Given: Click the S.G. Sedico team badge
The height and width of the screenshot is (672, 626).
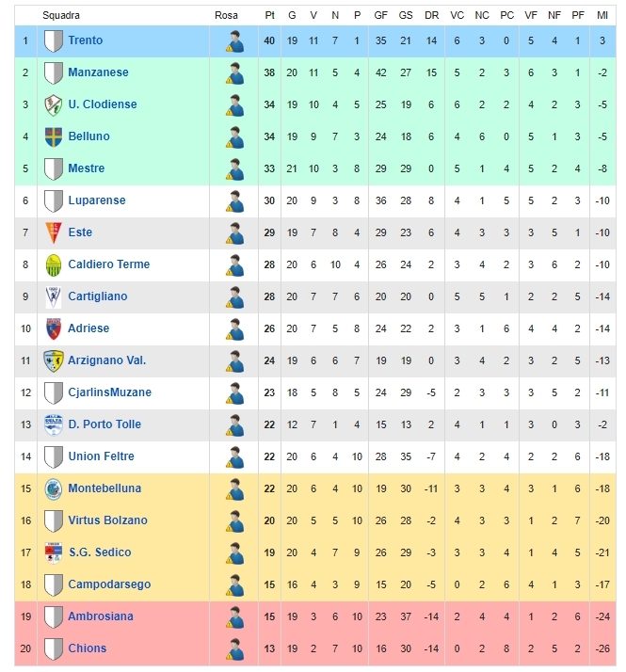Looking at the screenshot, I should [54, 552].
